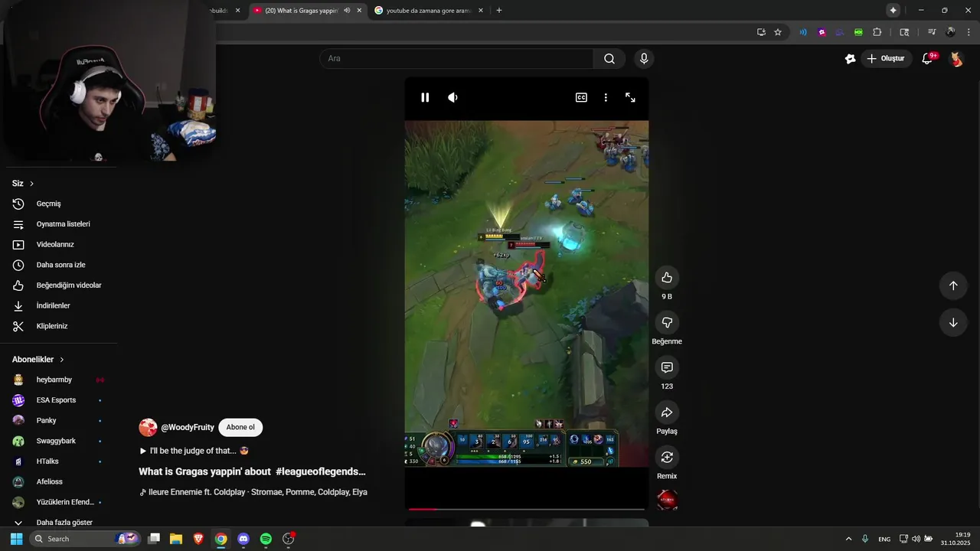Open the Brave browser on the taskbar
The height and width of the screenshot is (551, 980).
click(198, 539)
